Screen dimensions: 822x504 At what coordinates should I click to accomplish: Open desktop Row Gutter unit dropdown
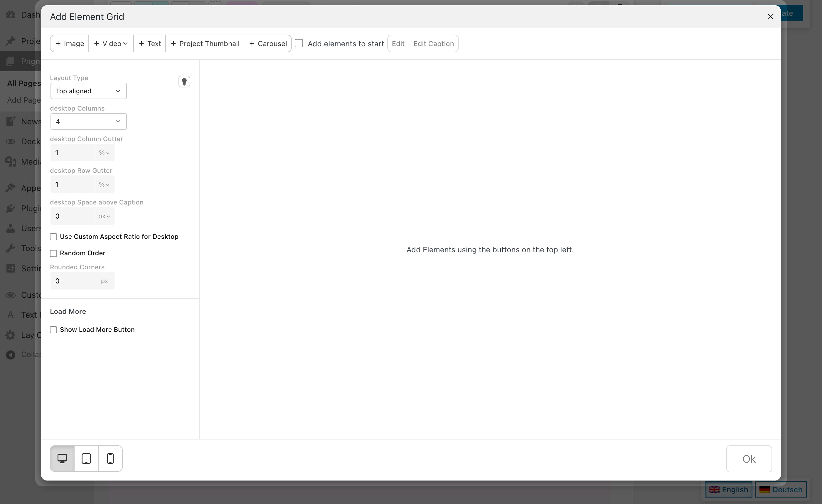105,184
